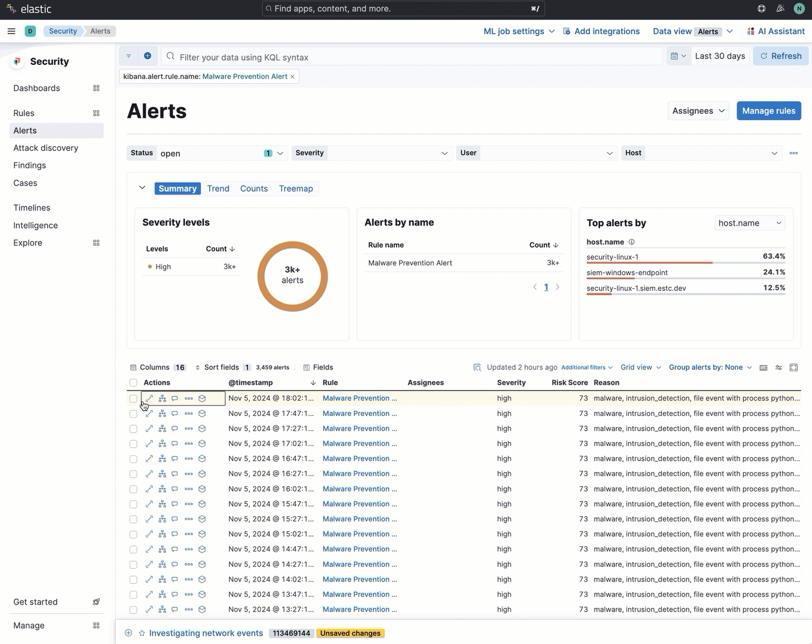Check the select-all alerts checkbox in header
Screen dimensions: 812x644
[133, 383]
